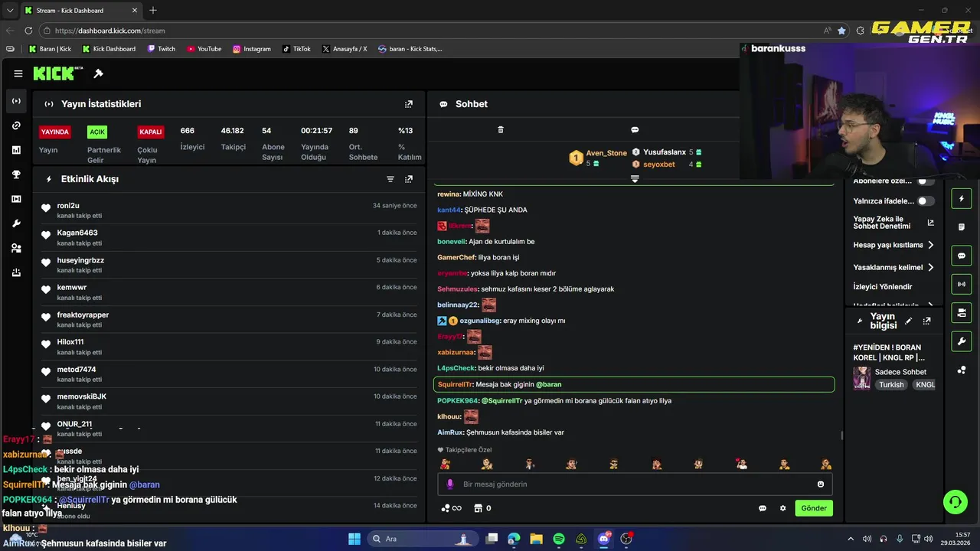
Task: Open the Twitch bookmark
Action: tap(161, 49)
